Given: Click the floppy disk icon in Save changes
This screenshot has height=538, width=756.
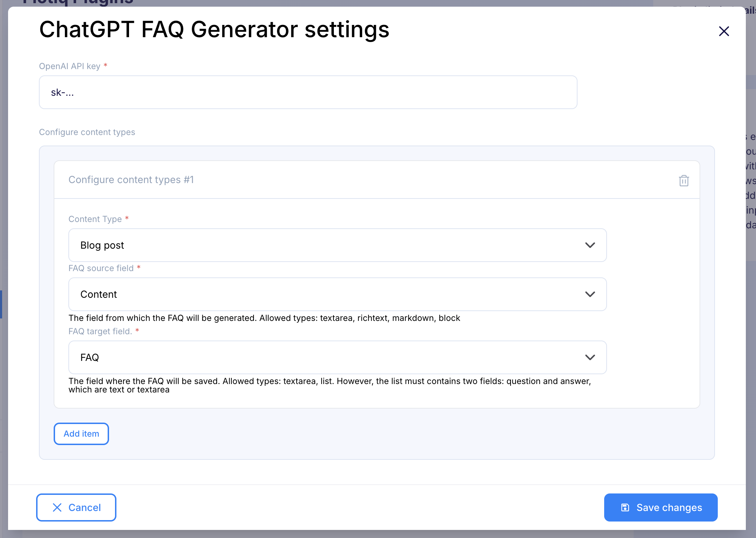Looking at the screenshot, I should 625,507.
